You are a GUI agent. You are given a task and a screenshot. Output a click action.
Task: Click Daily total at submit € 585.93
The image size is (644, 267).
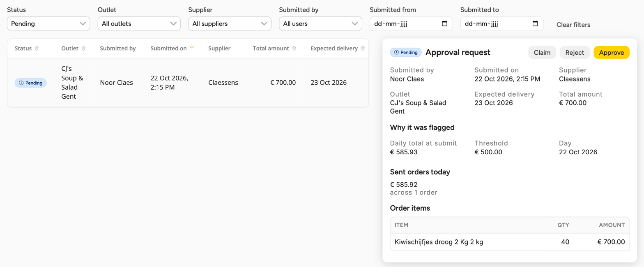(x=404, y=152)
